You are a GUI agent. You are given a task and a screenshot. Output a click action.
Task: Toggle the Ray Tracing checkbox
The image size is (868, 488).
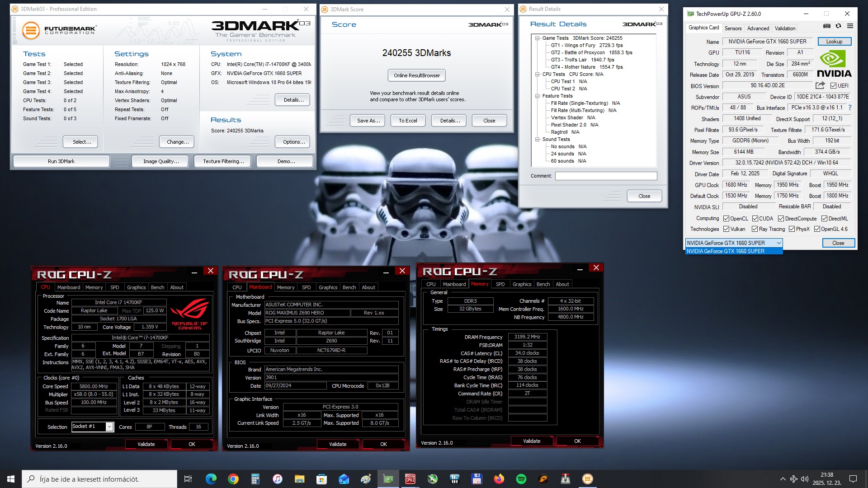coord(755,229)
